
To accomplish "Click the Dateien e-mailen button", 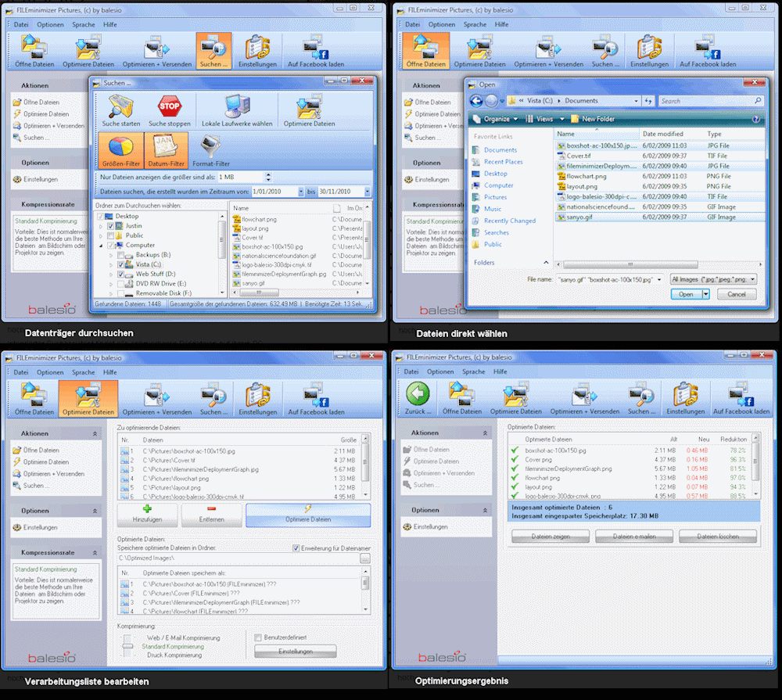I will pos(634,537).
